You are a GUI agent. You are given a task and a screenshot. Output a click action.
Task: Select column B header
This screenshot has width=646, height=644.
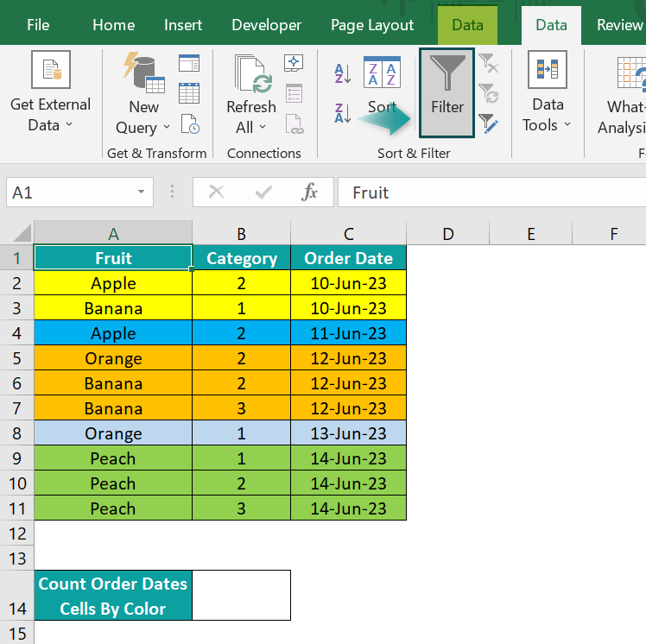pyautogui.click(x=242, y=233)
